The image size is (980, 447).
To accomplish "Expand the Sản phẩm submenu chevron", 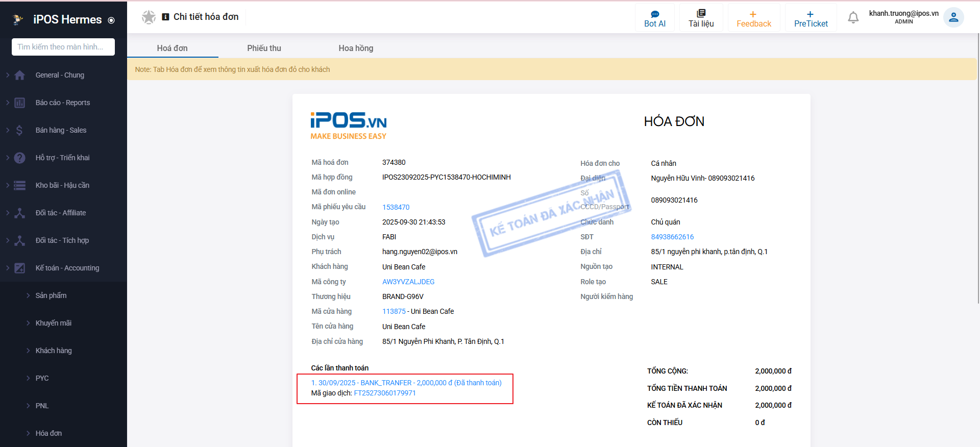I will coord(28,295).
